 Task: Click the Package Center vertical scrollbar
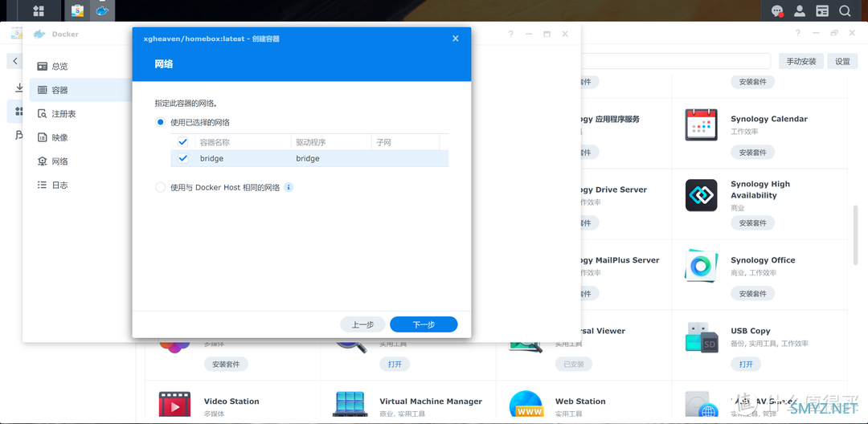[x=856, y=235]
